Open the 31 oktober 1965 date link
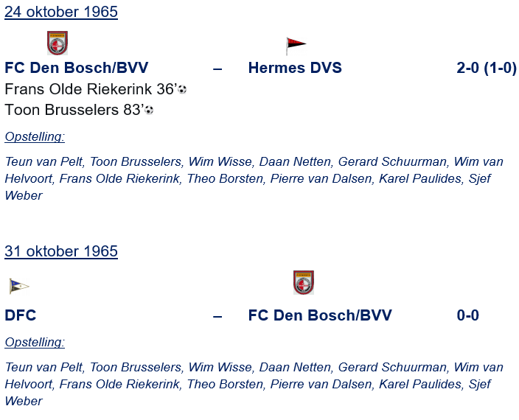Screen dimensions: 519x420 61,251
